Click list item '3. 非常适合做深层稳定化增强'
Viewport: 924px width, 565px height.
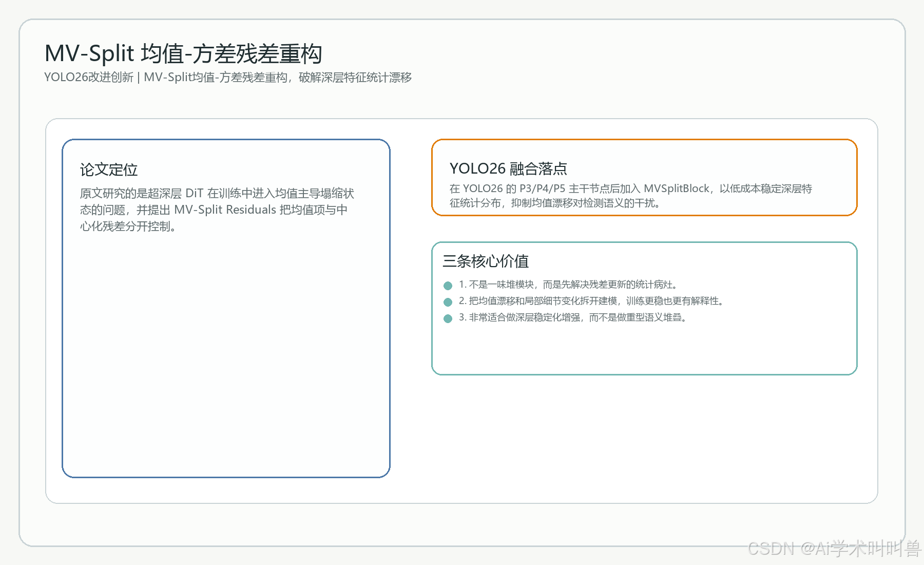coord(573,317)
